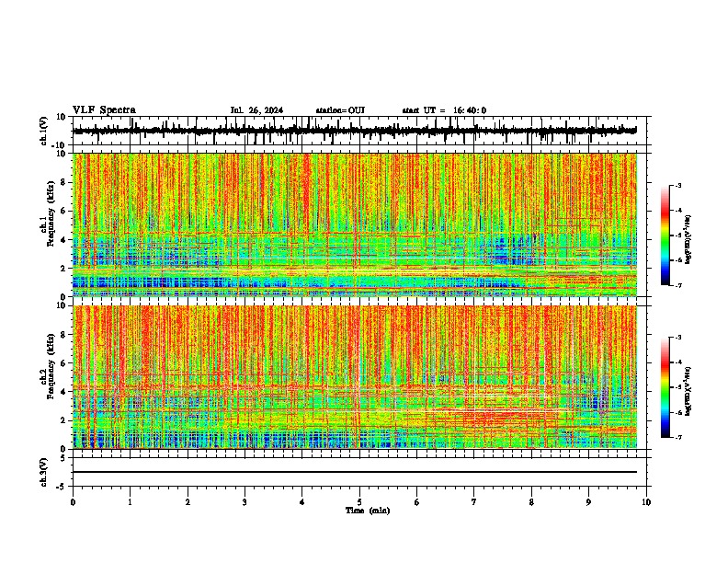Click the date "Jul. 26, 2024"
Screen dimensions: 728x563
point(256,110)
